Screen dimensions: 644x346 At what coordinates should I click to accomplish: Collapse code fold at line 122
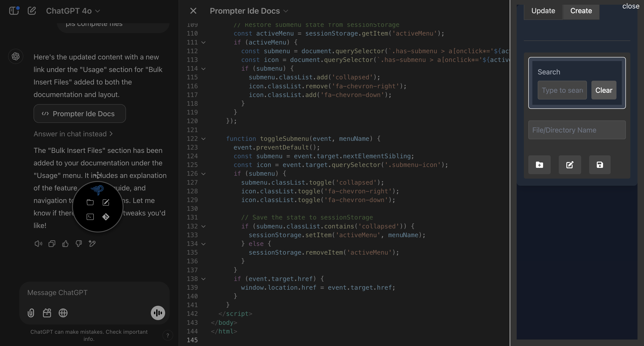(203, 139)
